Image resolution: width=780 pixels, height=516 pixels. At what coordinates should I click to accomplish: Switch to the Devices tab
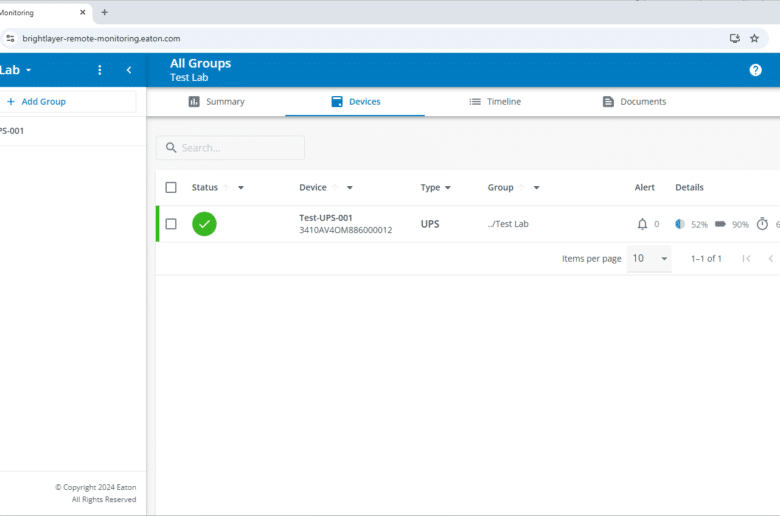tap(355, 102)
